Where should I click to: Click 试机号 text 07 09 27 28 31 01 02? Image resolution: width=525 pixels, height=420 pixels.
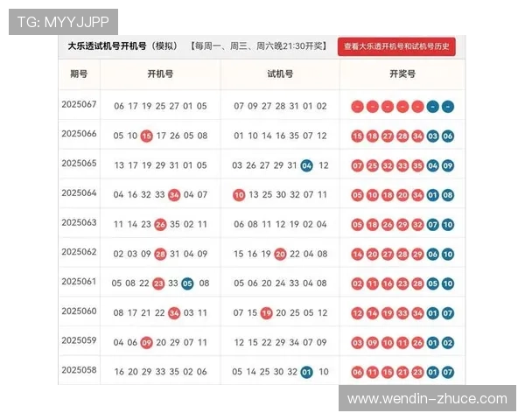pos(280,106)
